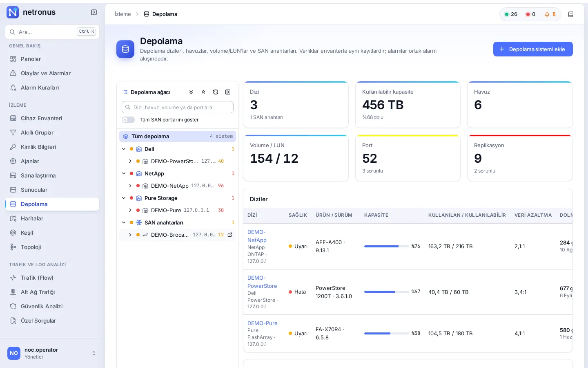Click the DEMO-NetApp %76 capacity bar
588x368 pixels.
coord(387,246)
